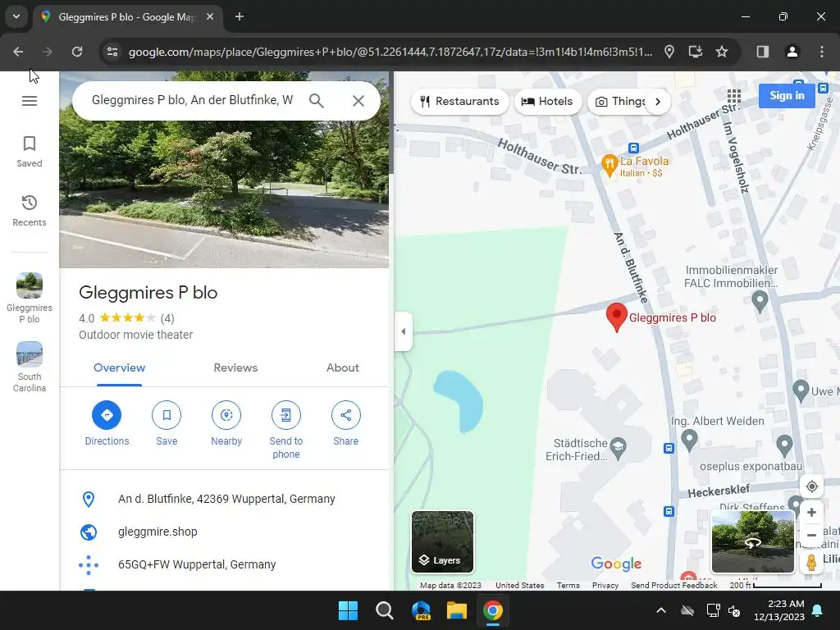Open the Saved places panel
Image resolution: width=840 pixels, height=630 pixels.
30,152
